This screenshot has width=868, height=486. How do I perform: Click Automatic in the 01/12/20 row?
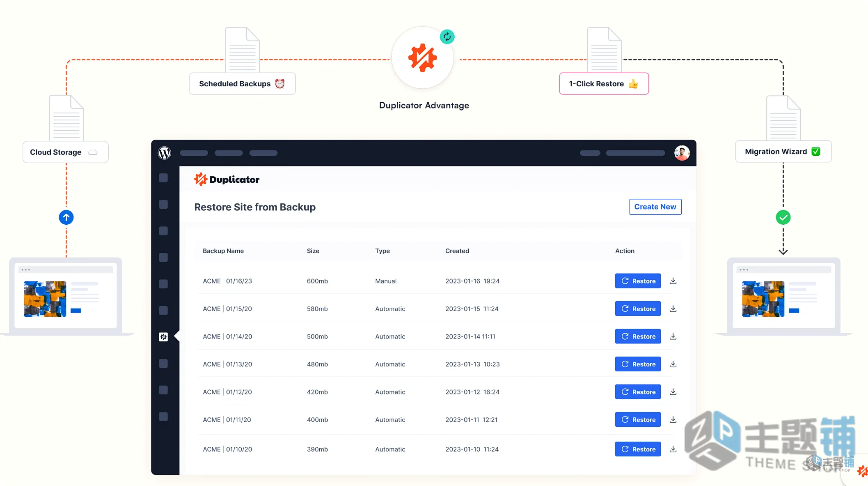(x=390, y=392)
